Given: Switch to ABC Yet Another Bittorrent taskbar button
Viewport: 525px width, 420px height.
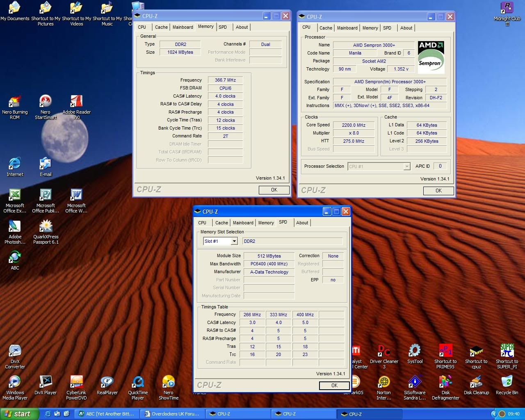Looking at the screenshot, I should (x=107, y=414).
